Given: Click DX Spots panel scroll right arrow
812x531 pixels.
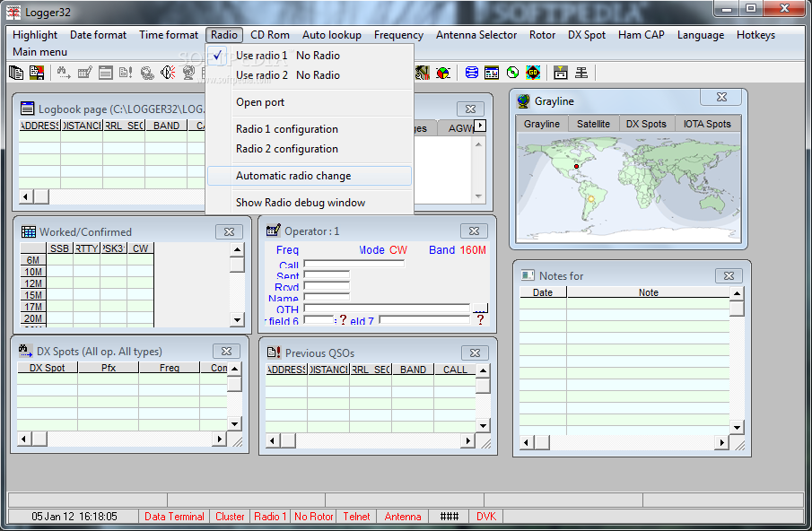Looking at the screenshot, I should 220,439.
